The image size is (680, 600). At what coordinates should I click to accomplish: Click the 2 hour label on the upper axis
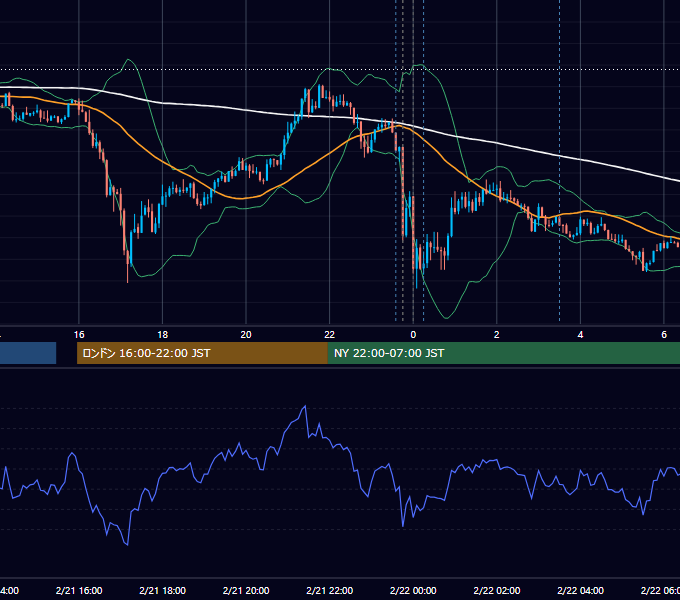tap(497, 335)
